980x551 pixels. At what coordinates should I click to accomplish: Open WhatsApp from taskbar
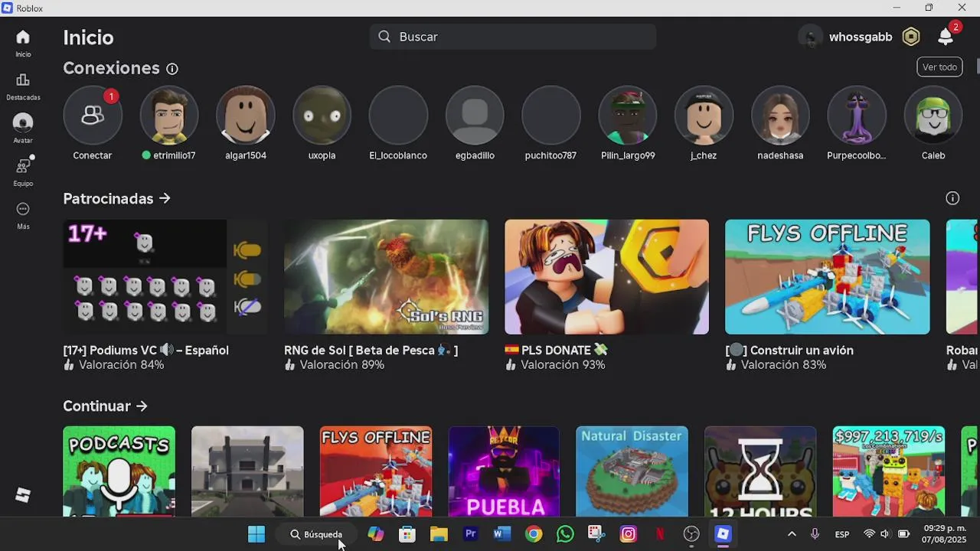[565, 534]
